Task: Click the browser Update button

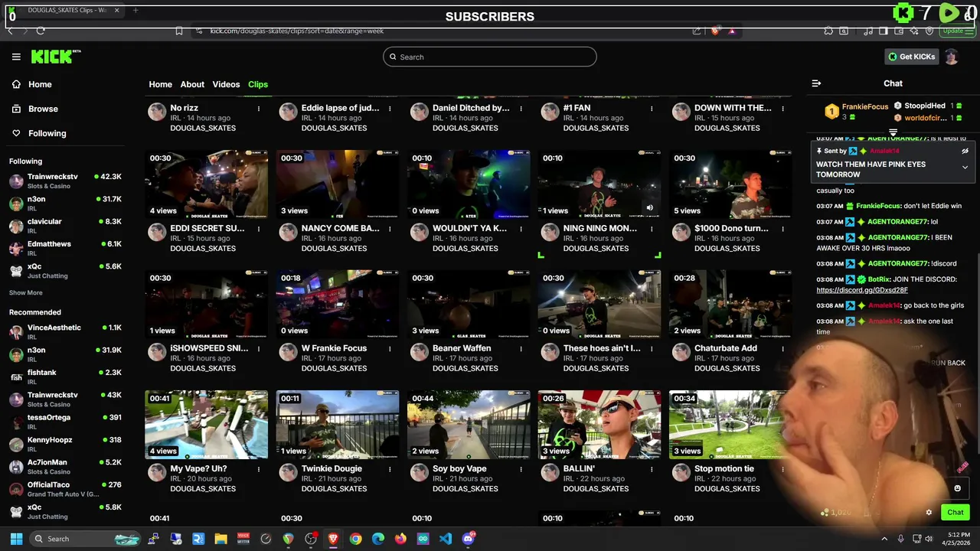Action: (x=957, y=31)
